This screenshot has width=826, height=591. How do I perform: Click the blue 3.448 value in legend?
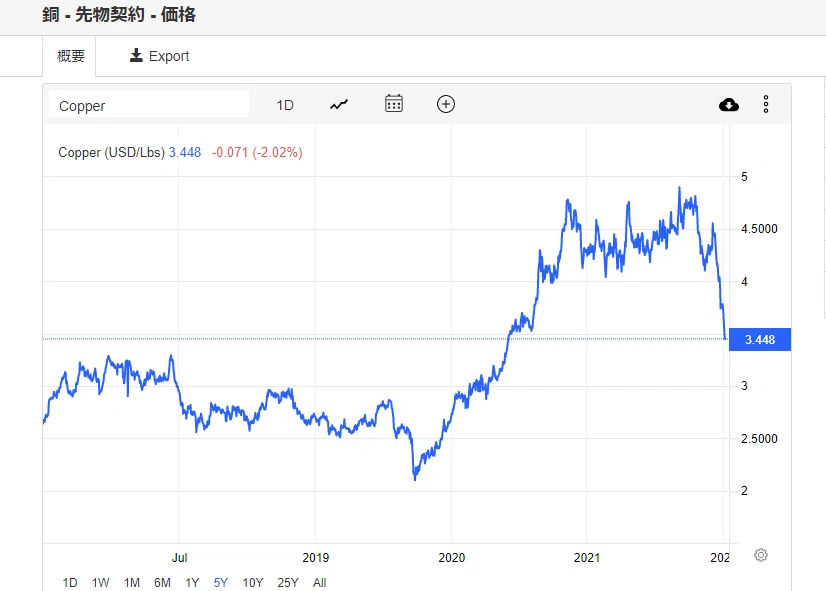point(185,153)
